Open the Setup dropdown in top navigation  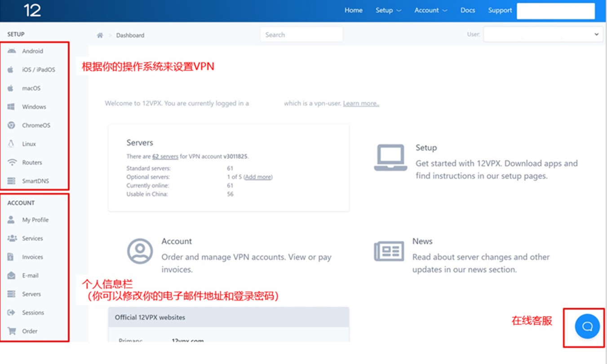388,10
